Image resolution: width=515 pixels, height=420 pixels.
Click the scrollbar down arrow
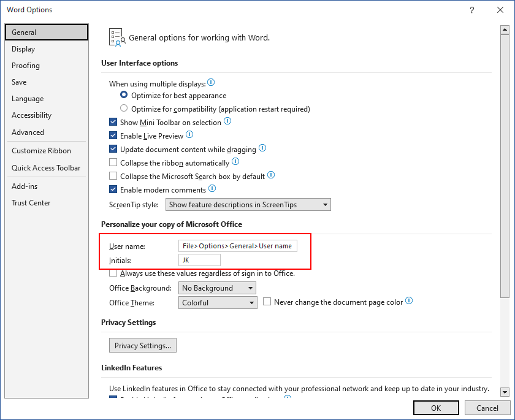click(x=505, y=392)
